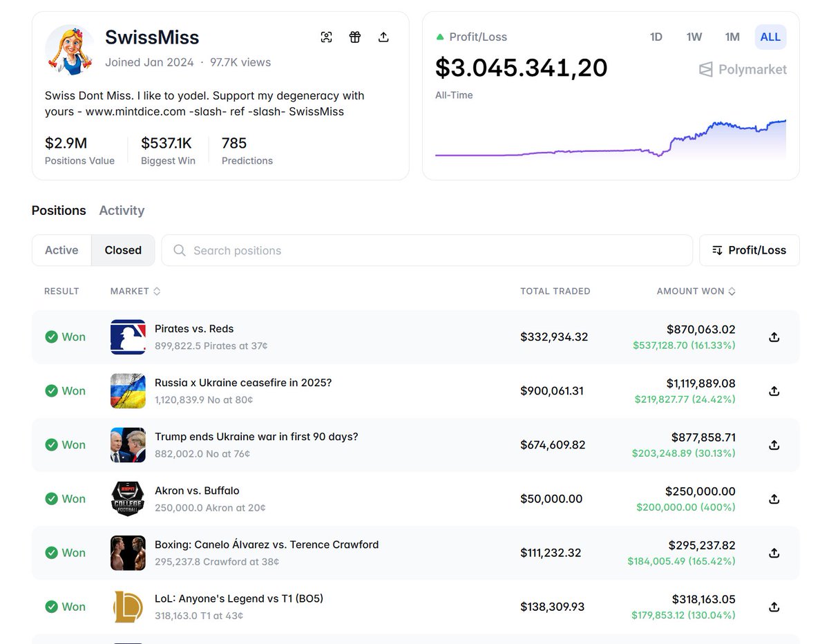829x644 pixels.
Task: Switch to Closed positions
Action: coord(123,250)
